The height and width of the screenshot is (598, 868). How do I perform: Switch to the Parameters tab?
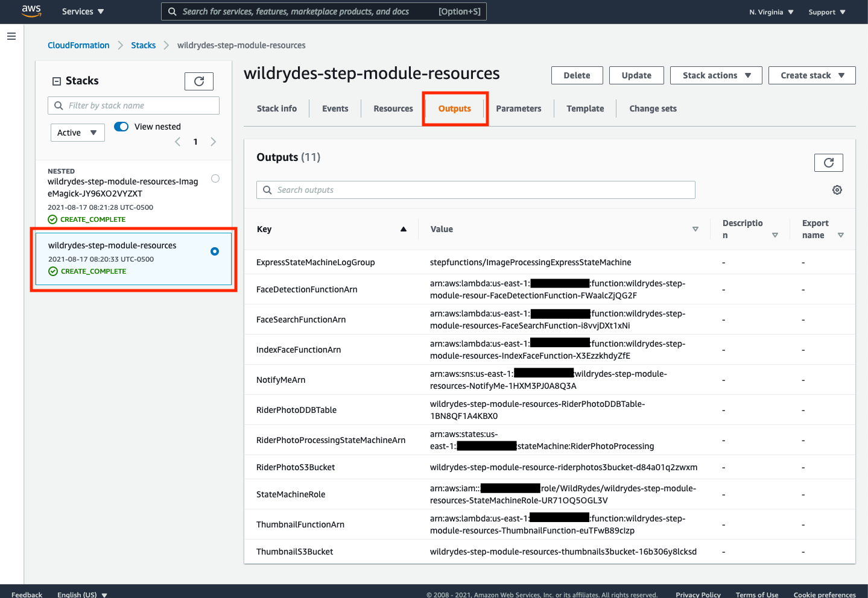tap(519, 109)
